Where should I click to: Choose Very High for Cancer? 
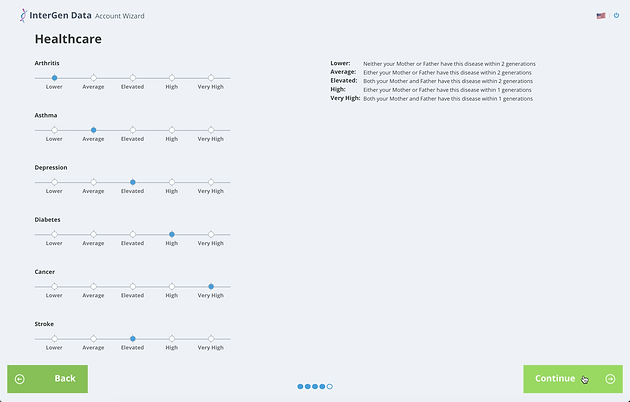[x=211, y=286]
